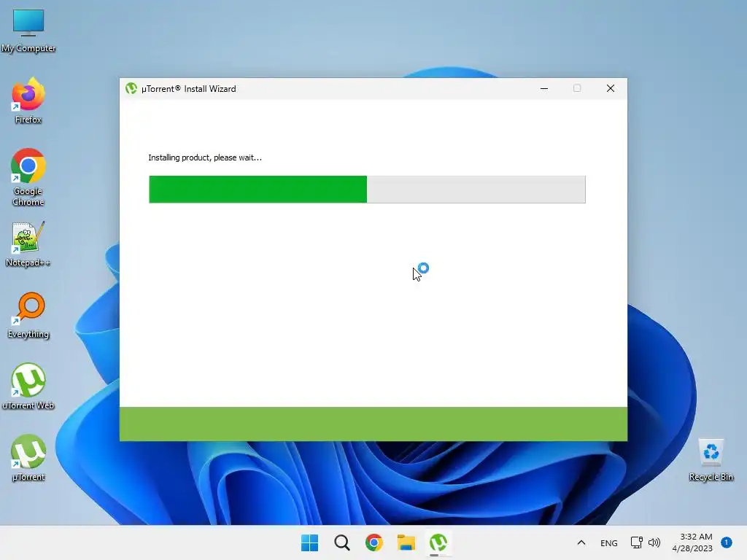This screenshot has height=560, width=747.
Task: Click the µTorrent logo in wizard title bar
Action: [x=131, y=88]
